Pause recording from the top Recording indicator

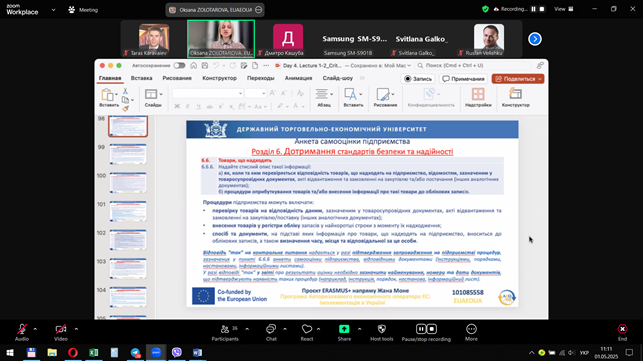coord(534,9)
